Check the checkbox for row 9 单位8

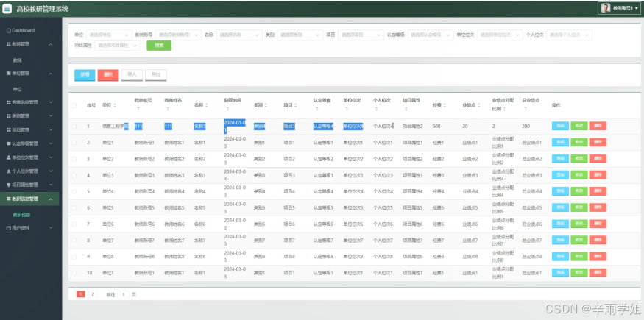click(74, 257)
